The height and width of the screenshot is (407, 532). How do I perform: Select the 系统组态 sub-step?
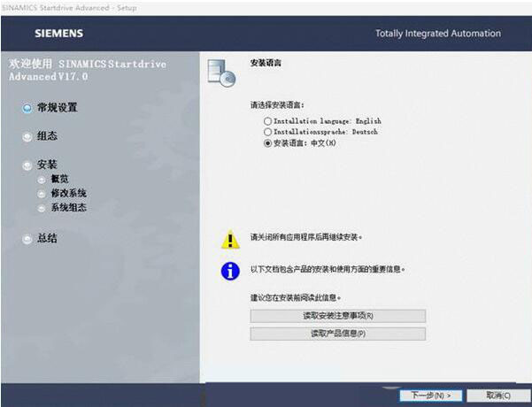click(69, 208)
